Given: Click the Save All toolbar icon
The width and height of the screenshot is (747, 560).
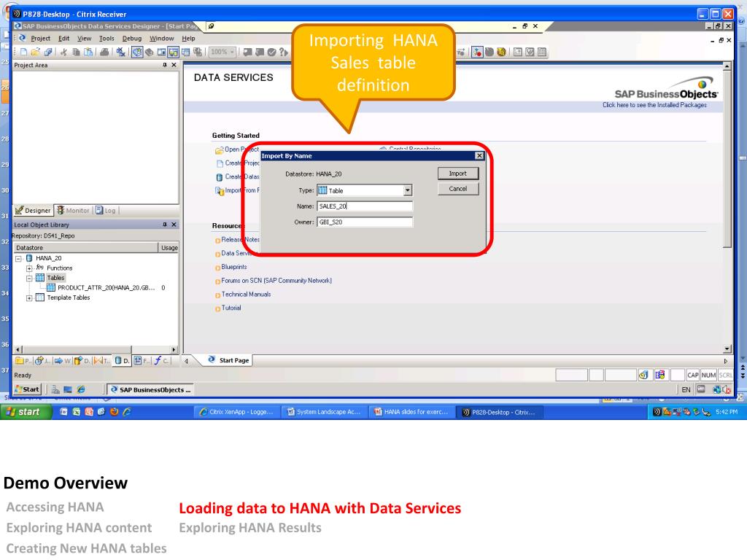Looking at the screenshot, I should click(48, 52).
